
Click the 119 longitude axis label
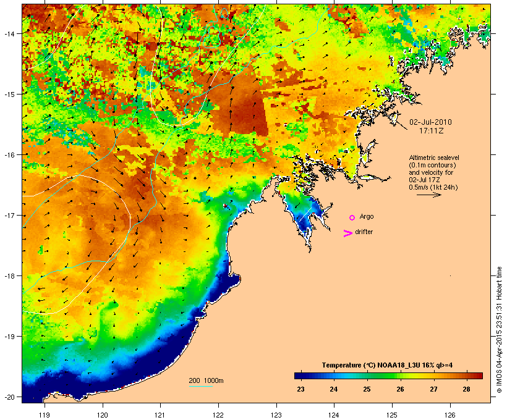45,415
